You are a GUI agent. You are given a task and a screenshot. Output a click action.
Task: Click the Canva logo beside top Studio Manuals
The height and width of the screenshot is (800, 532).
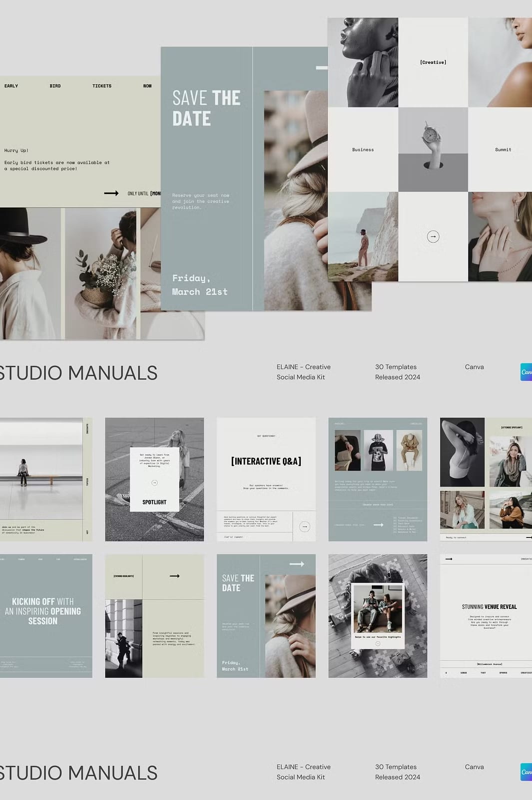[526, 372]
